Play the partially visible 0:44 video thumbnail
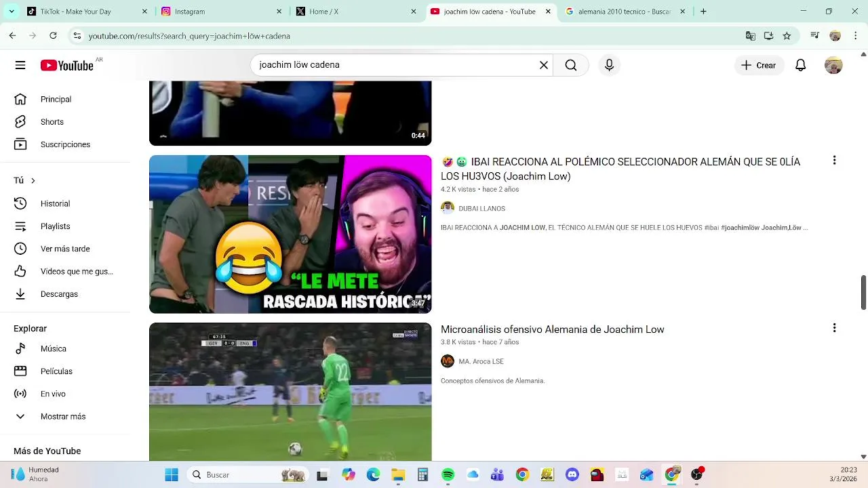 [290, 113]
